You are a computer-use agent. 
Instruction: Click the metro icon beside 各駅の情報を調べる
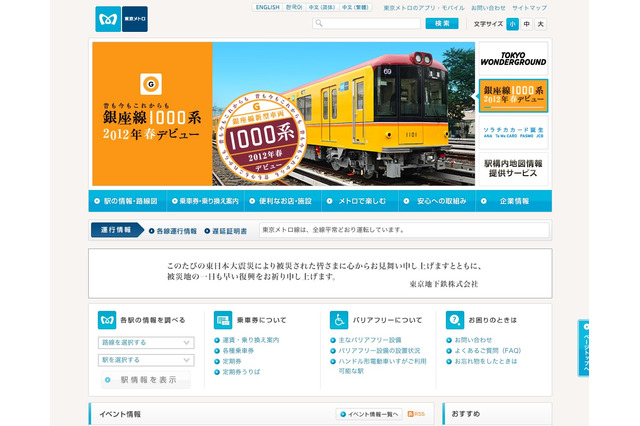107,320
